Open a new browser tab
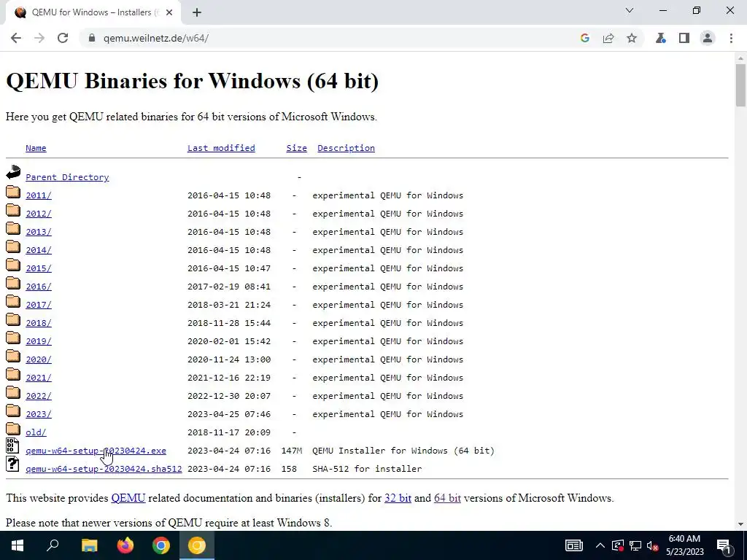Screen dimensions: 747x560 (x=197, y=12)
